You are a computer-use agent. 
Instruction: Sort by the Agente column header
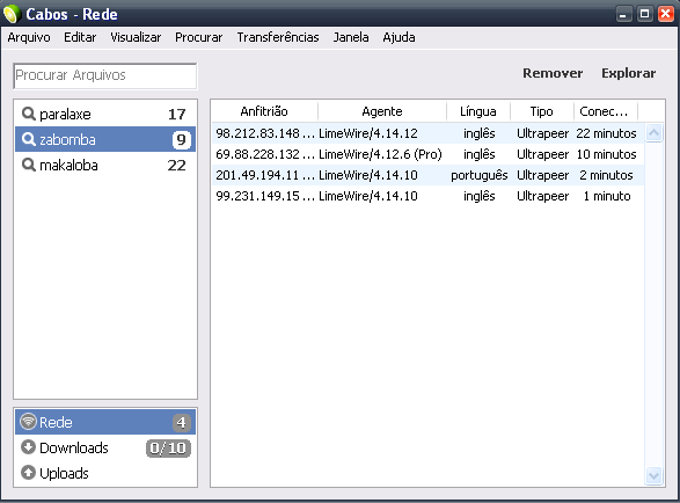(382, 111)
